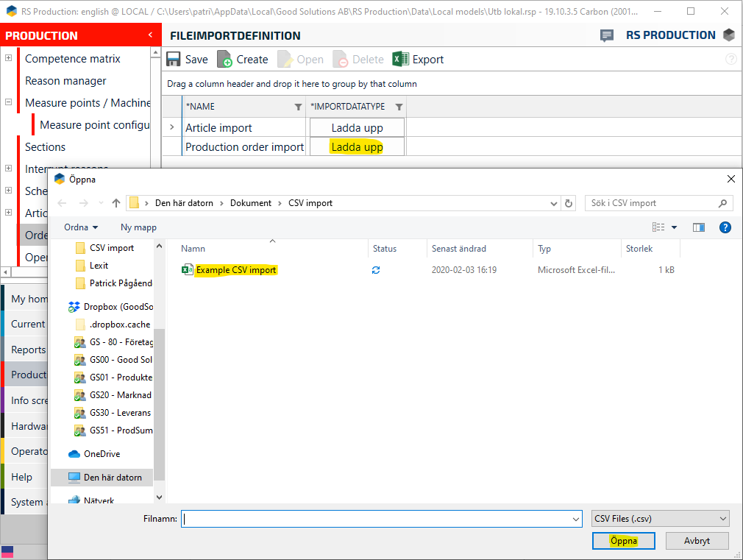Viewport: 743px width, 560px height.
Task: Click the up-arrow parent folder icon
Action: click(x=115, y=203)
